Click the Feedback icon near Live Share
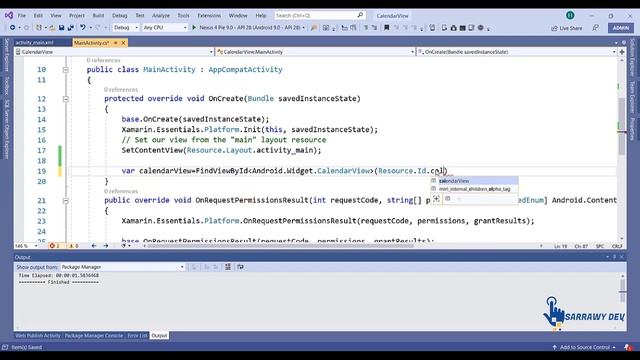The width and height of the screenshot is (640, 360). (596, 28)
